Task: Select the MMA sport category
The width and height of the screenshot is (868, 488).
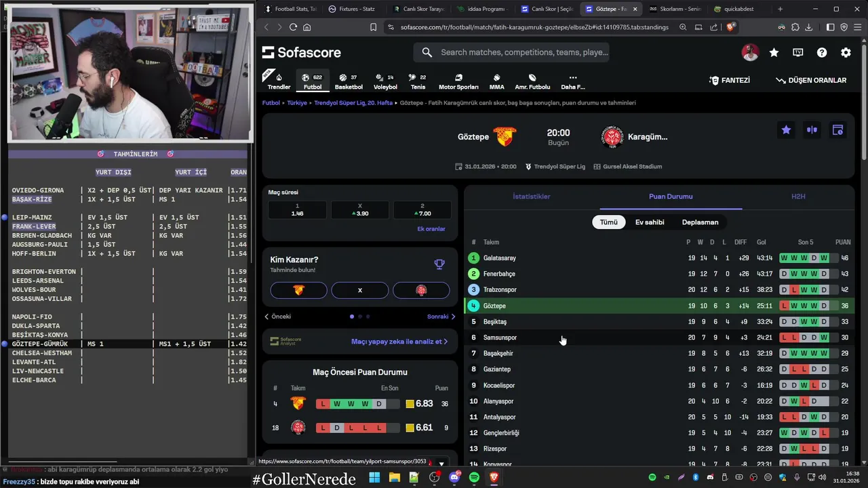Action: pos(496,81)
